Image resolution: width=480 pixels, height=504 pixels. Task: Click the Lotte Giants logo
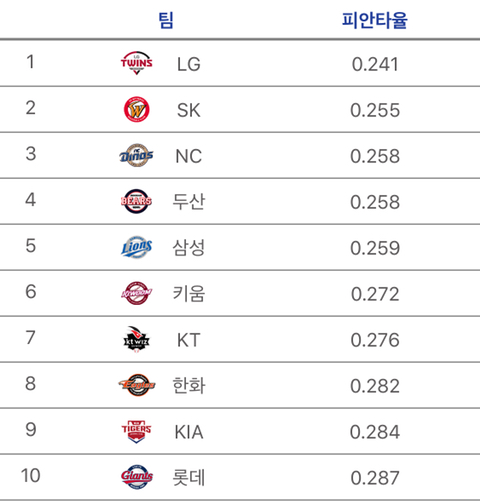click(x=136, y=477)
